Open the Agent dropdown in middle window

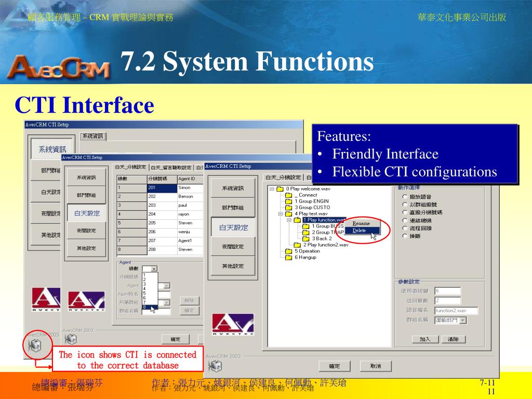(x=167, y=286)
